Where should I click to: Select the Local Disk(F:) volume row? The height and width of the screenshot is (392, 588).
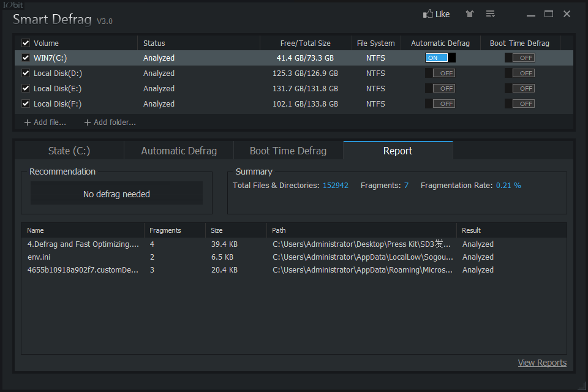[x=293, y=104]
